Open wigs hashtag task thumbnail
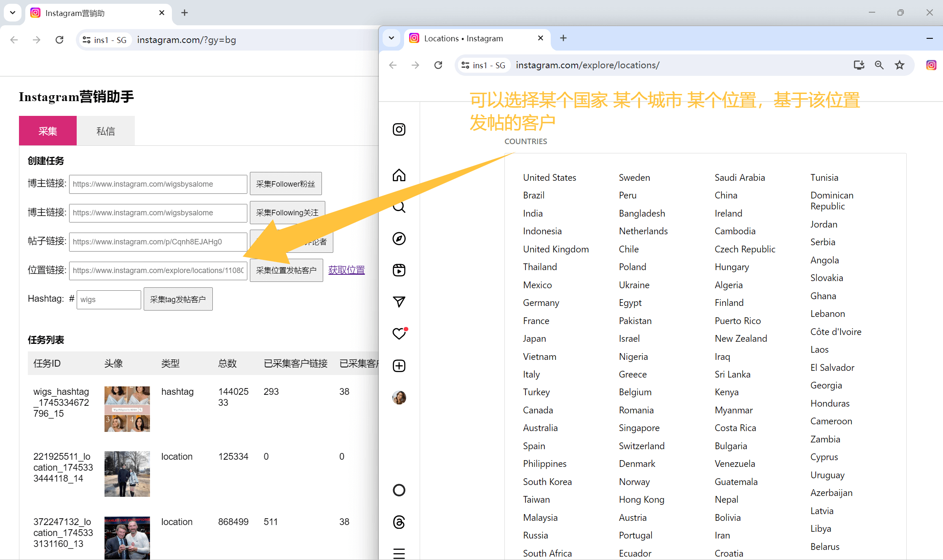The width and height of the screenshot is (943, 560). (127, 409)
